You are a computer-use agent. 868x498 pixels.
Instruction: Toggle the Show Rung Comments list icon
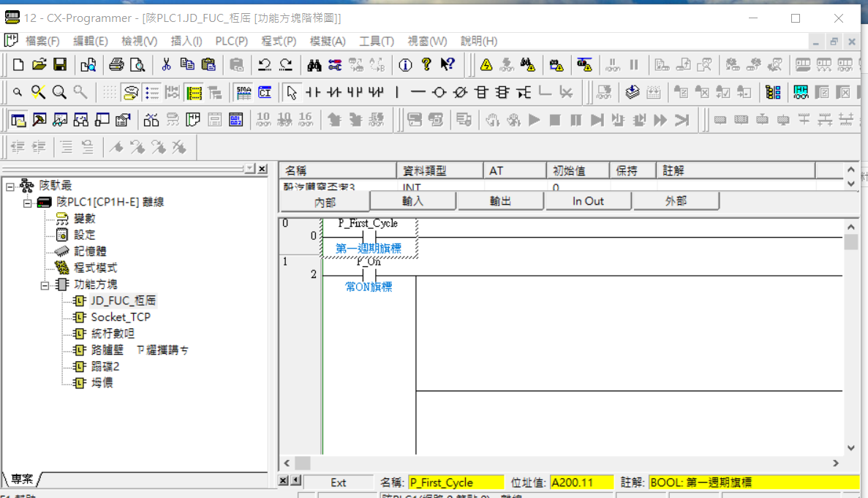[x=152, y=92]
